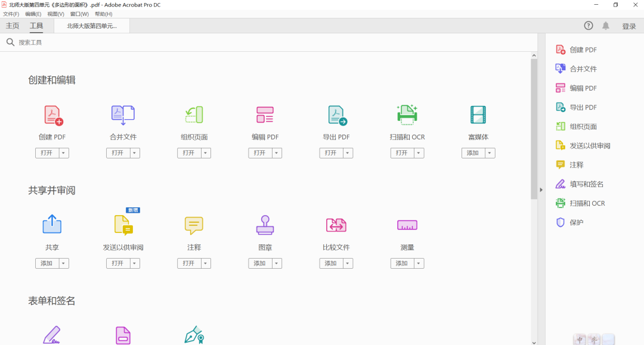
Task: Click 注释 in the right sidebar
Action: [x=569, y=165]
